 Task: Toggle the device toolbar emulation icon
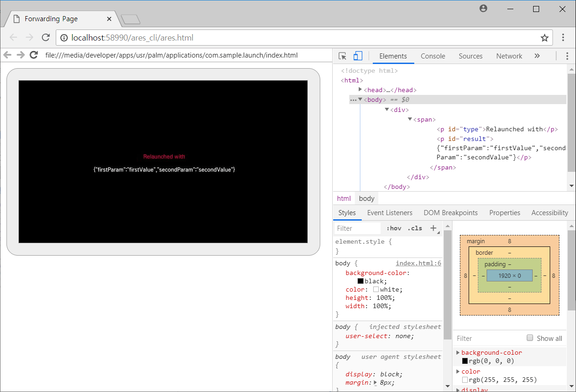point(357,55)
